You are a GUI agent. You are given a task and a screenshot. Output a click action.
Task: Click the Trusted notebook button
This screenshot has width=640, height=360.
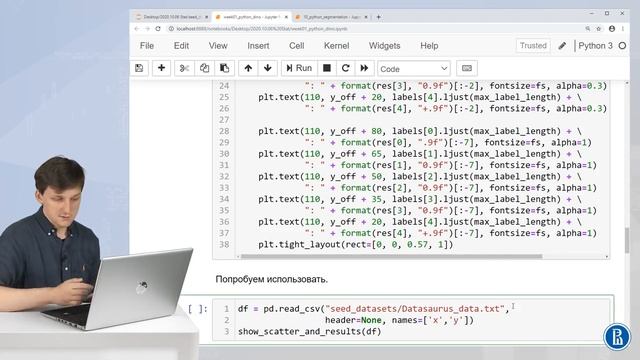(533, 46)
